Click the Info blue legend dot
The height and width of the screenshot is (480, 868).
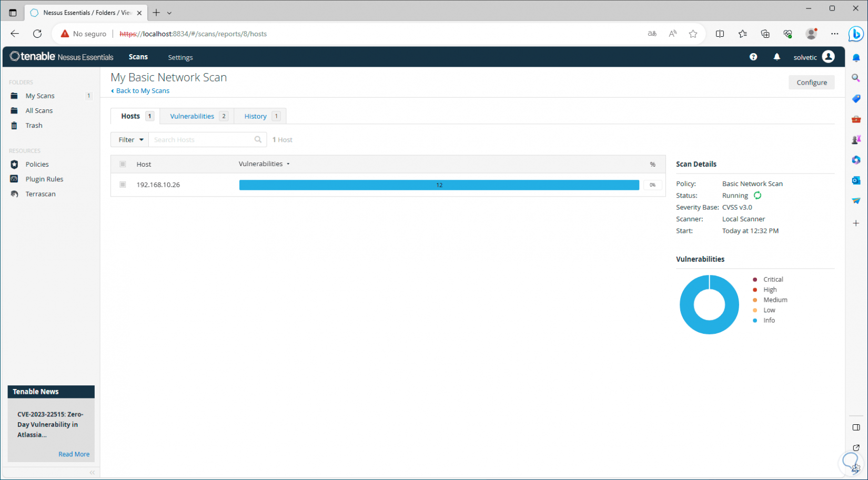[755, 320]
